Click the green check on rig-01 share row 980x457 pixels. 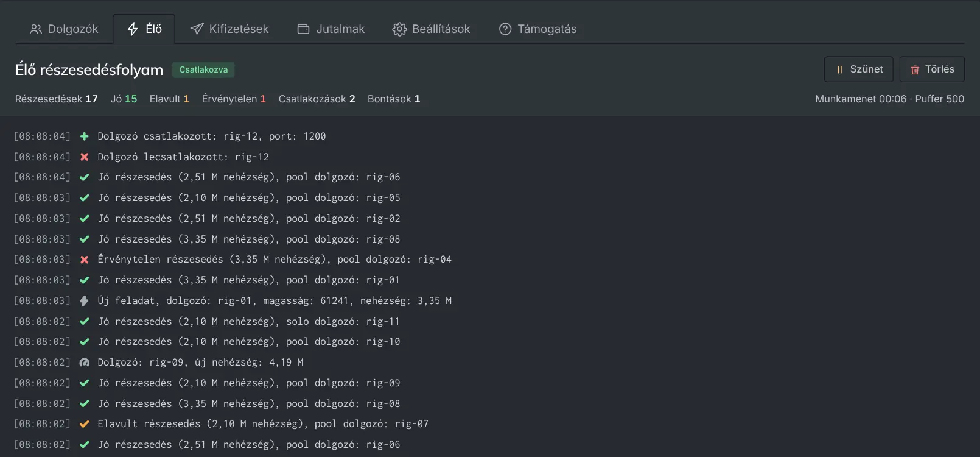[85, 280]
